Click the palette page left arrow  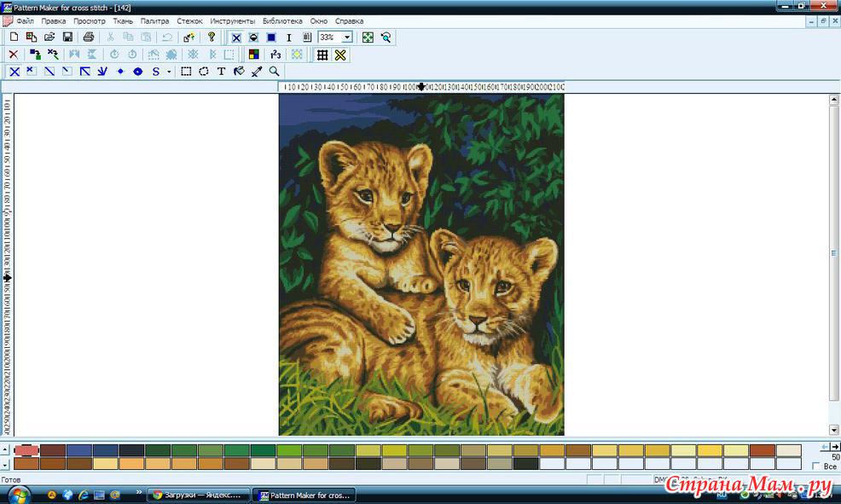pos(826,447)
